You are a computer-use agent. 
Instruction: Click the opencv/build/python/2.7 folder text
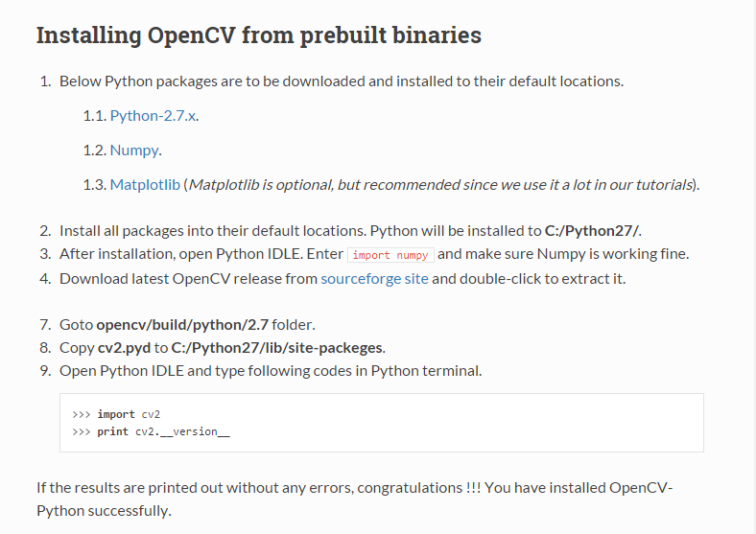point(182,325)
